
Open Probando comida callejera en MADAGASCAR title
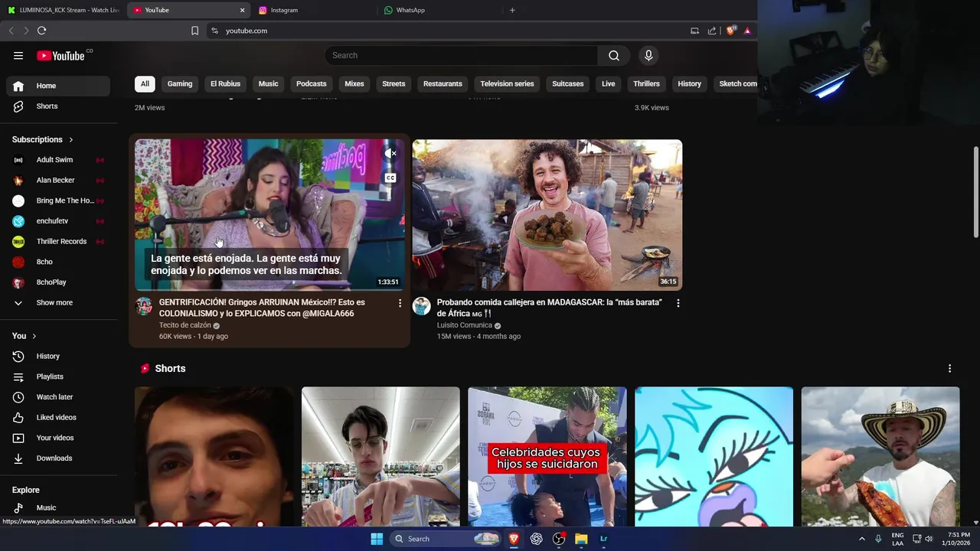549,308
